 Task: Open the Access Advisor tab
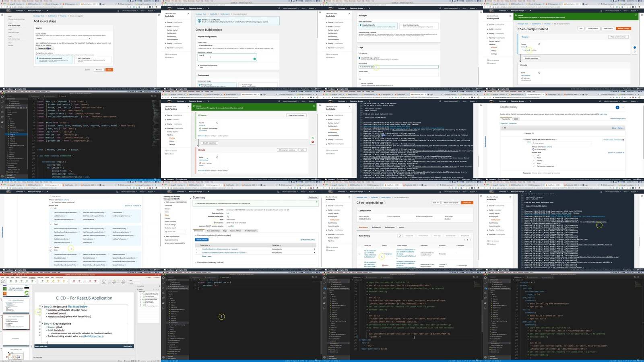[x=235, y=231]
